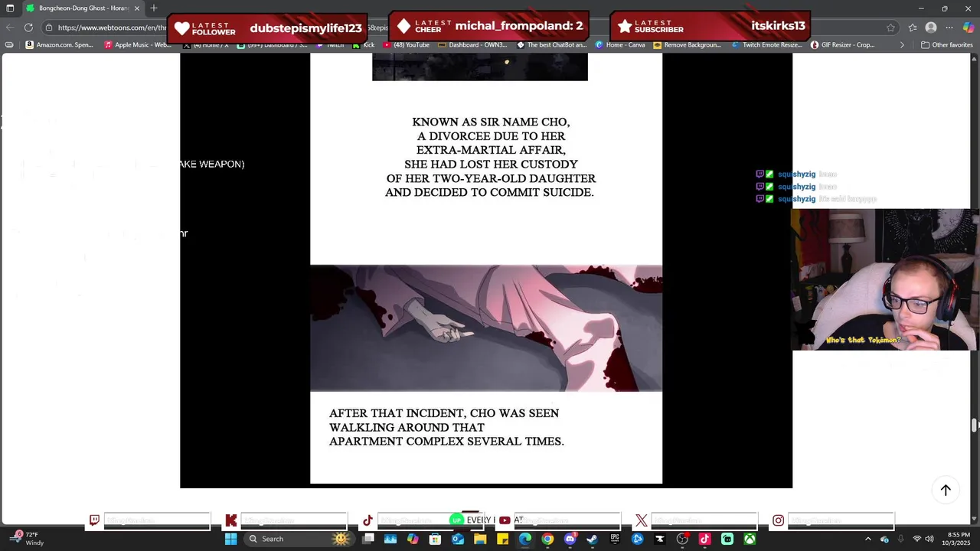Click text "KNOWN AS SIR NAME CHO,"
The image size is (980, 551).
coord(491,122)
